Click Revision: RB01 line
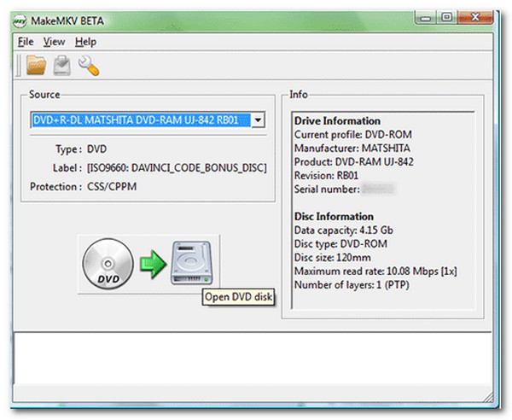The image size is (512, 420). pyautogui.click(x=326, y=176)
